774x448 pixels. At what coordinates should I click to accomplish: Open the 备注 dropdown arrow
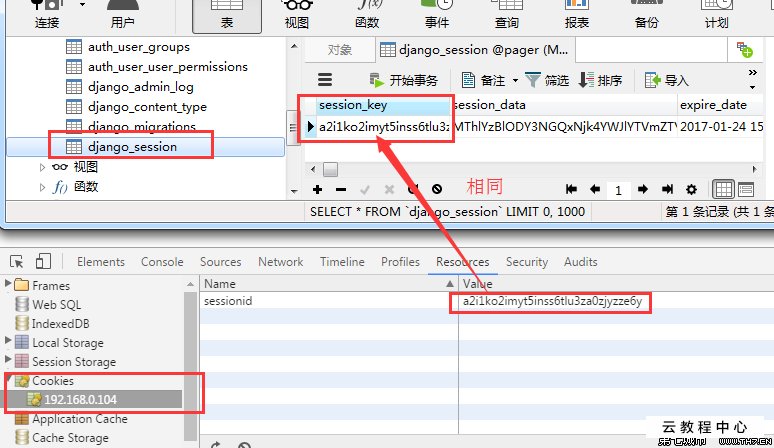515,80
